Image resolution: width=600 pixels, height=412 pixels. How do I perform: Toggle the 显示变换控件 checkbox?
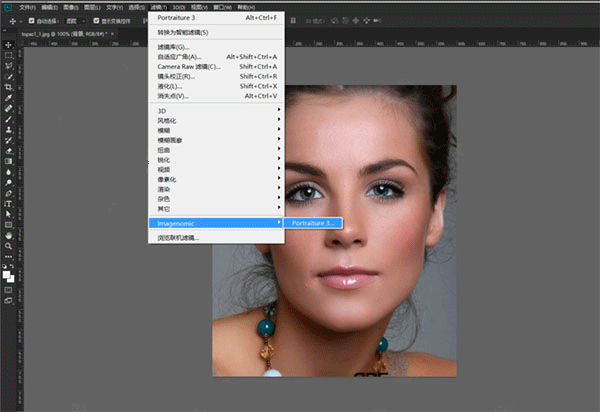pos(95,20)
